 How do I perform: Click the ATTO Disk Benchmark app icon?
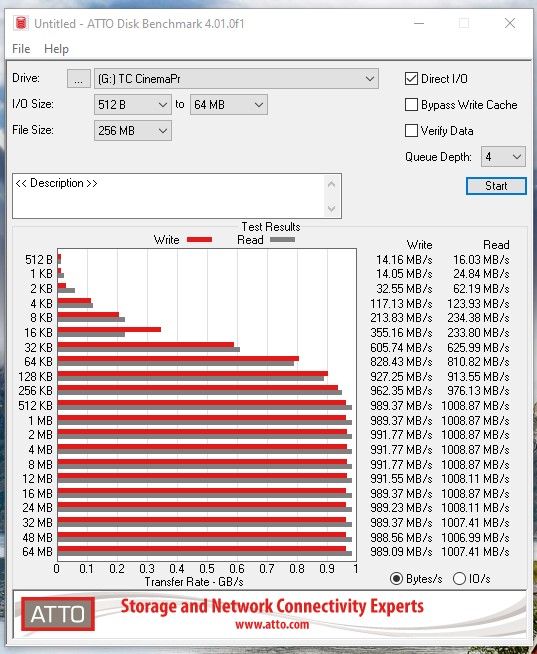point(20,23)
